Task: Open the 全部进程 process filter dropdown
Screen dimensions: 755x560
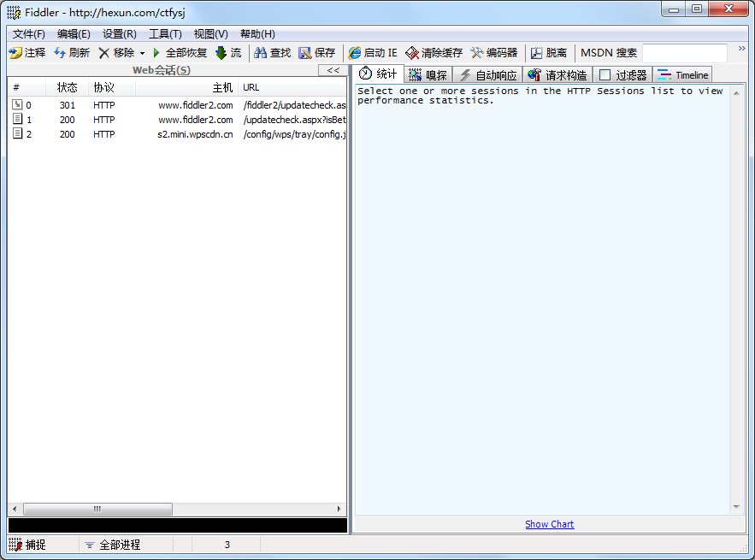Action: coord(115,544)
